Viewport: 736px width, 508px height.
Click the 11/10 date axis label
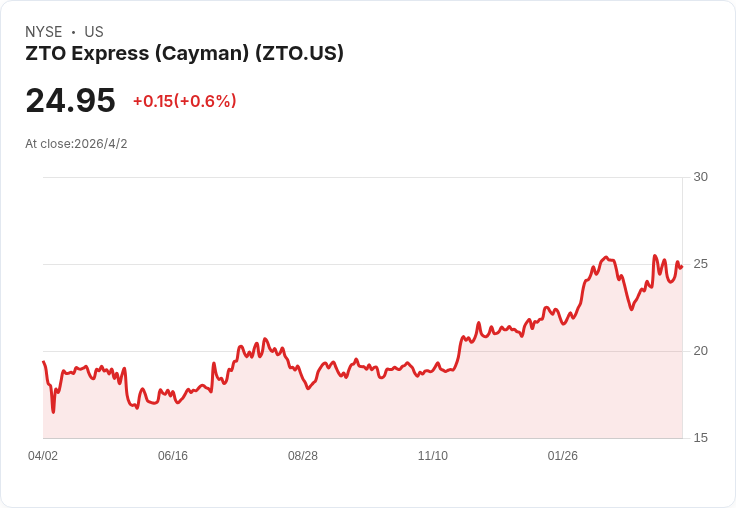click(x=433, y=456)
